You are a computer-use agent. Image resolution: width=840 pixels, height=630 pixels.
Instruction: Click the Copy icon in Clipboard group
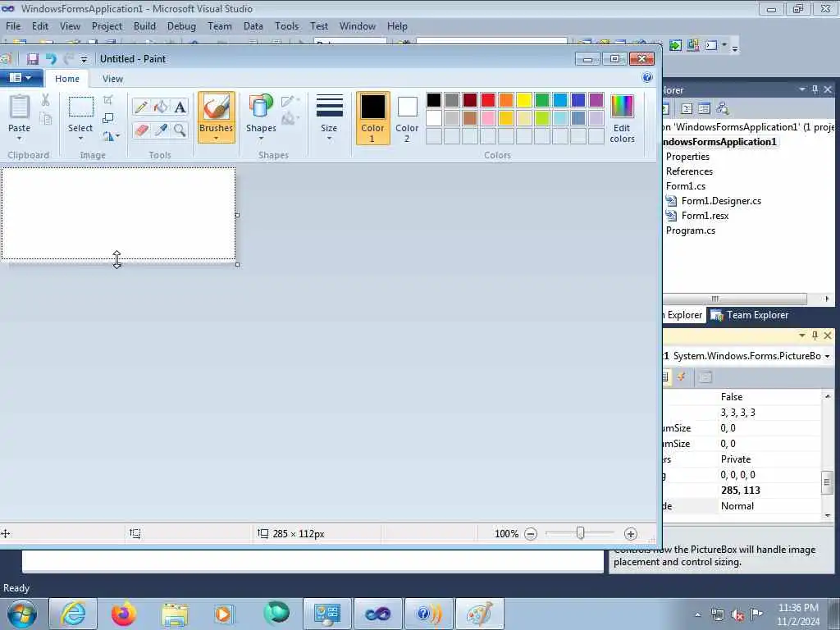pyautogui.click(x=46, y=119)
